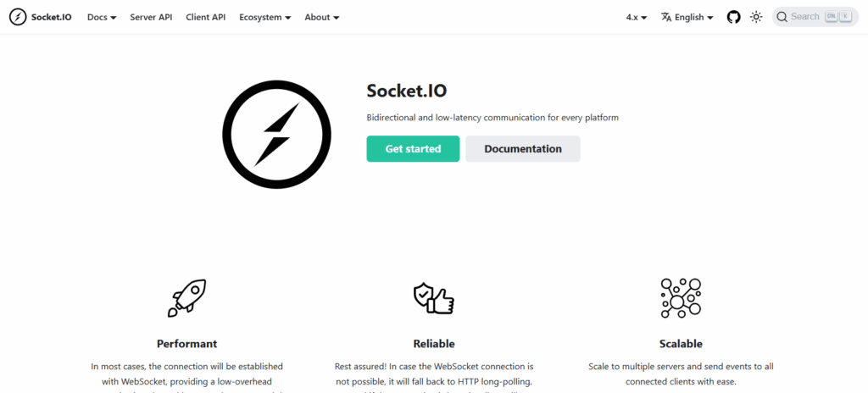Open the 4.x version selector
The width and height of the screenshot is (868, 393).
pyautogui.click(x=637, y=17)
